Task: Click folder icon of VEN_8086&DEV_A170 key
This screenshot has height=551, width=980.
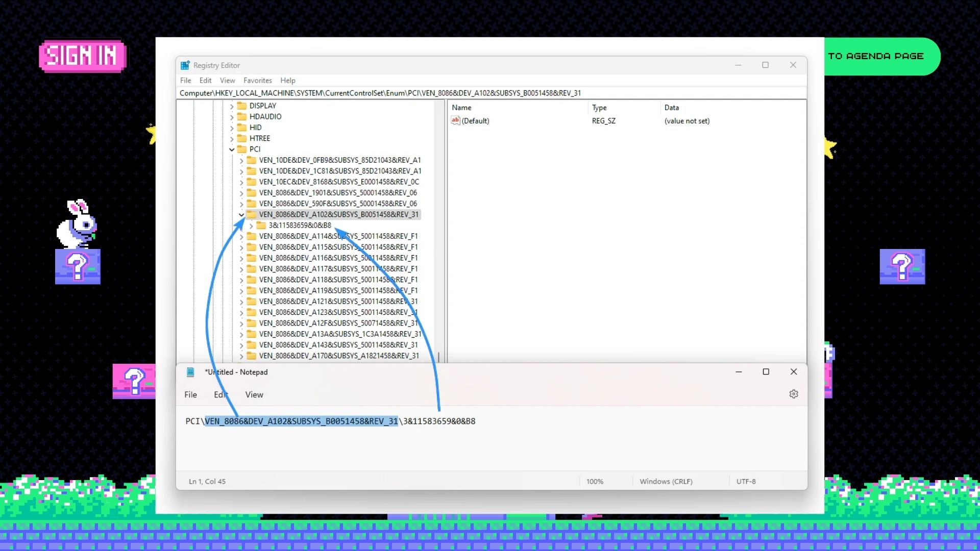Action: (252, 356)
